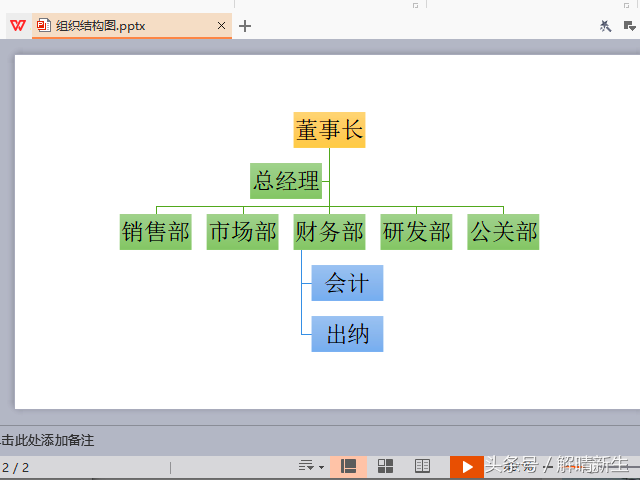Click the pptx file icon in tab
The image size is (640, 480).
coord(44,26)
